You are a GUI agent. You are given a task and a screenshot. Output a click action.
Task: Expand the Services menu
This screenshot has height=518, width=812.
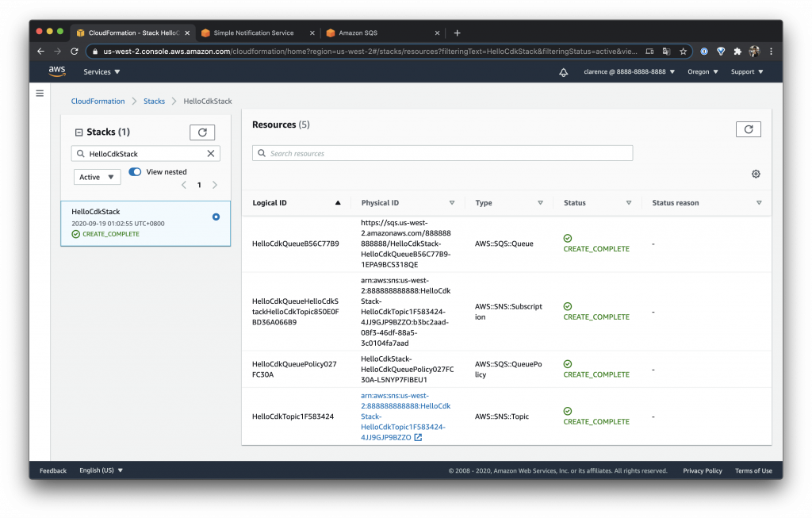click(x=101, y=72)
